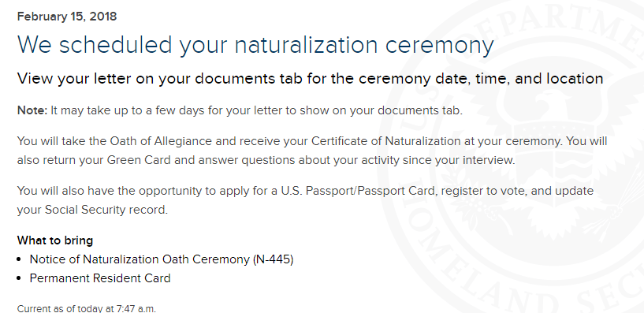Click the 'Current as of today at 7:47 a.m.' timestamp
The image size is (644, 313).
(86, 308)
